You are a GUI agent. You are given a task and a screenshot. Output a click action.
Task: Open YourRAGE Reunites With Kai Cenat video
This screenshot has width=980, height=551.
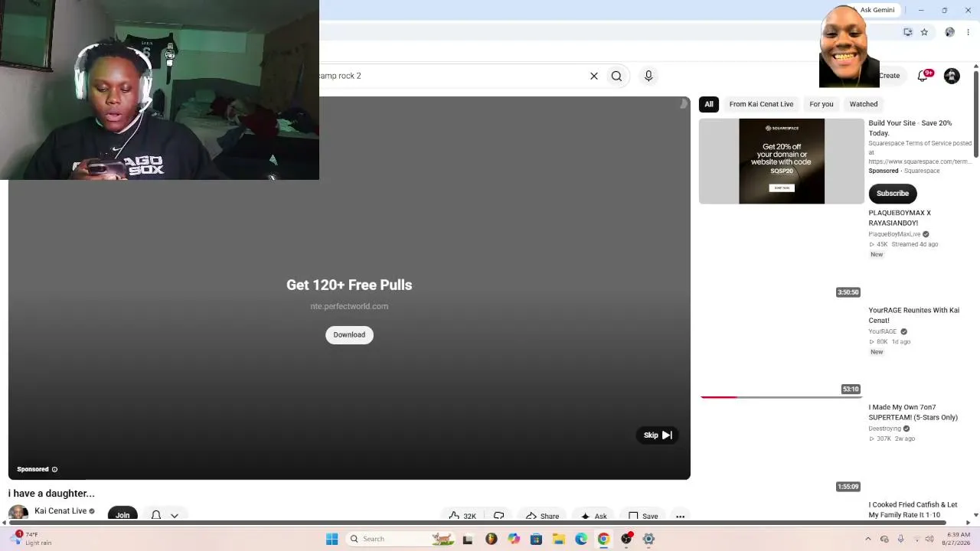click(914, 315)
